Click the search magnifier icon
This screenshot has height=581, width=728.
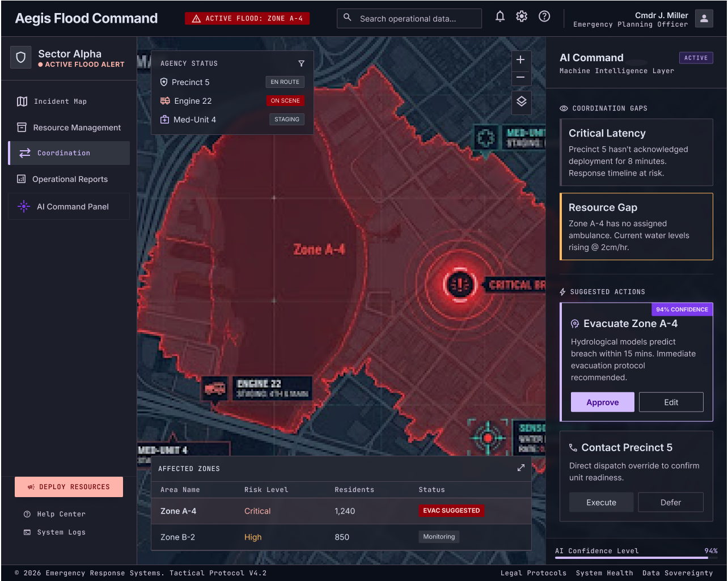point(348,18)
